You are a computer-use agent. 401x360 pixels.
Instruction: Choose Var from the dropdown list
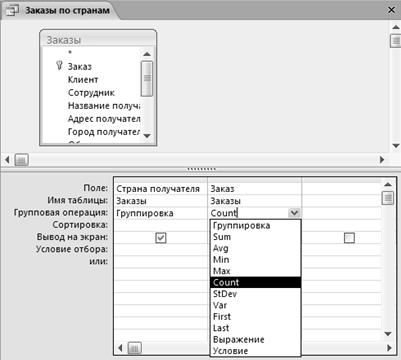tap(255, 305)
